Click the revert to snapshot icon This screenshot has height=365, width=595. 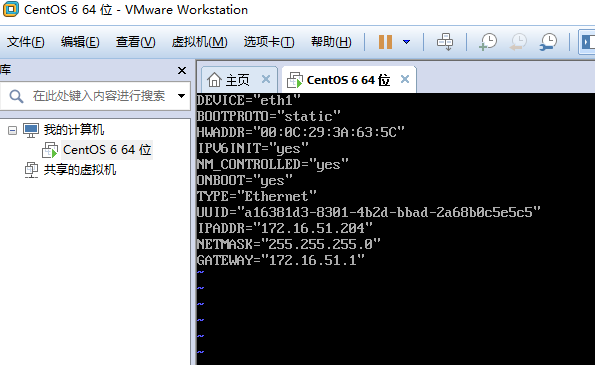[x=518, y=42]
